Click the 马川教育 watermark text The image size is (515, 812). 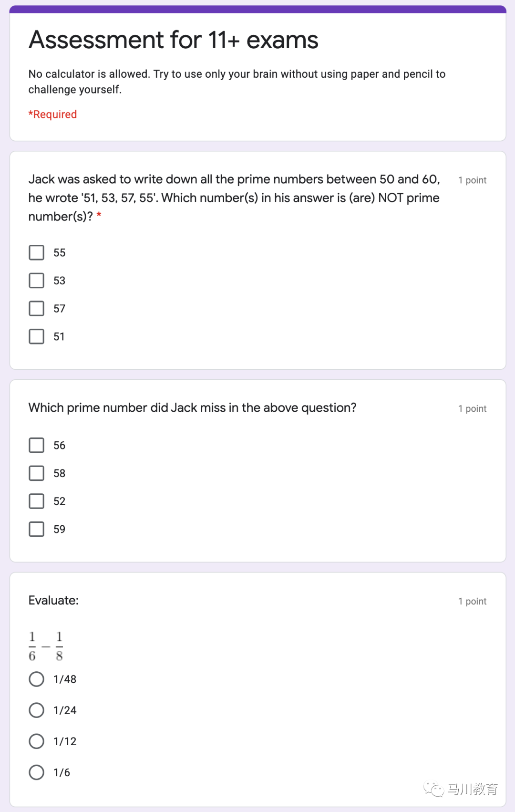pyautogui.click(x=473, y=789)
